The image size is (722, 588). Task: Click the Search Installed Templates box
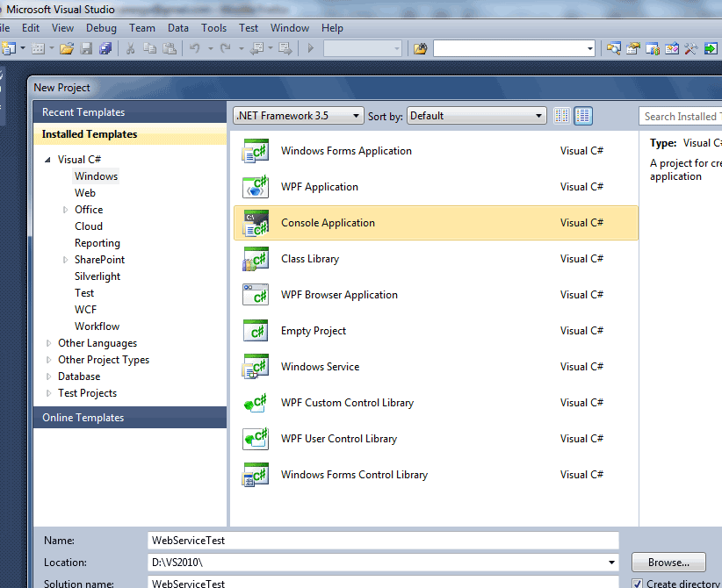coord(680,117)
